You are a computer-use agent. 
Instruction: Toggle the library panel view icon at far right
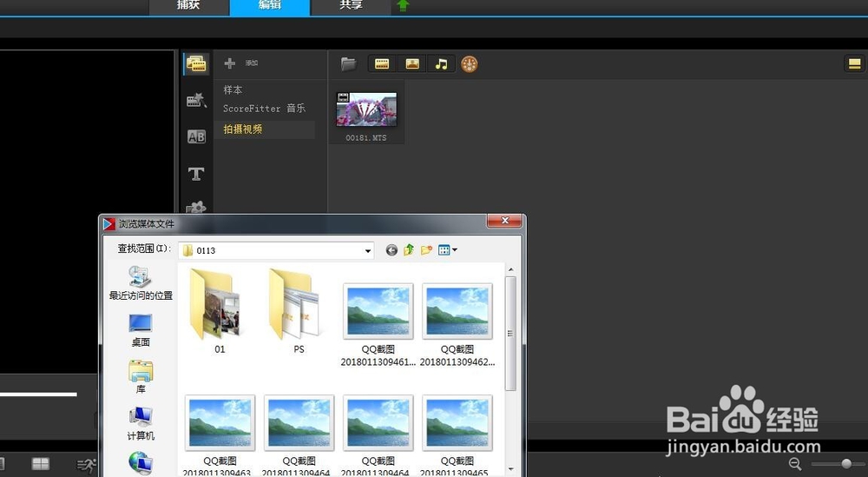click(854, 63)
